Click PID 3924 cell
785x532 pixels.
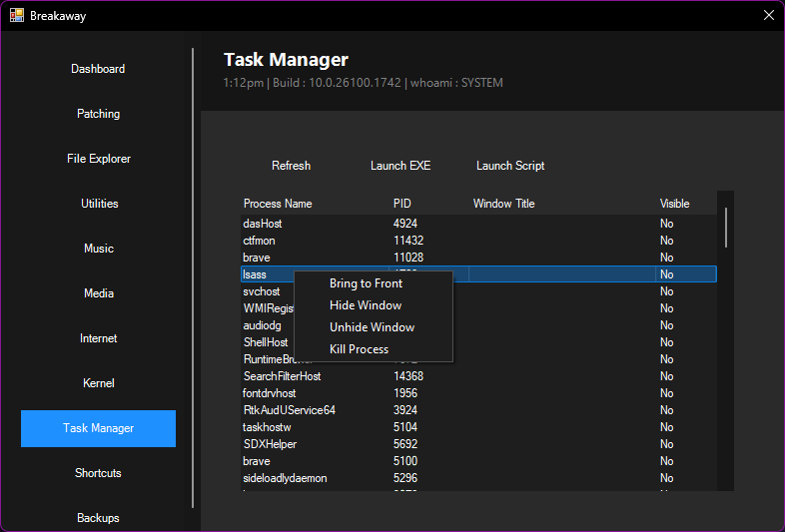point(405,410)
